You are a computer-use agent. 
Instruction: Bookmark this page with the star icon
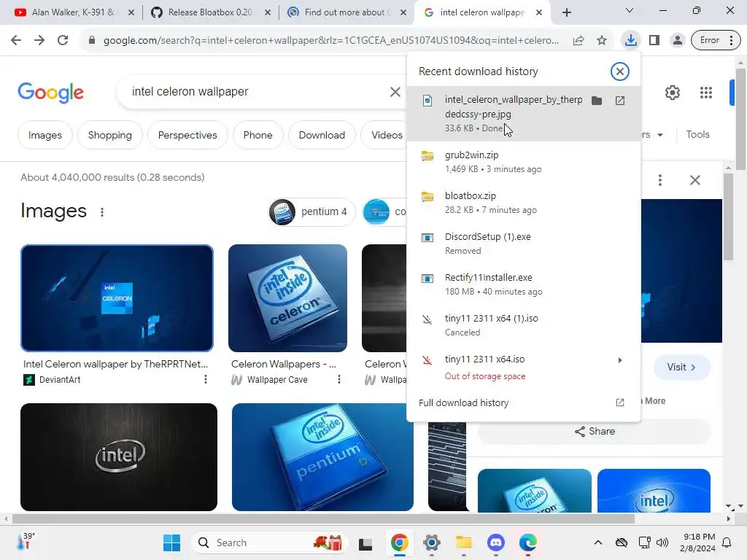point(602,40)
